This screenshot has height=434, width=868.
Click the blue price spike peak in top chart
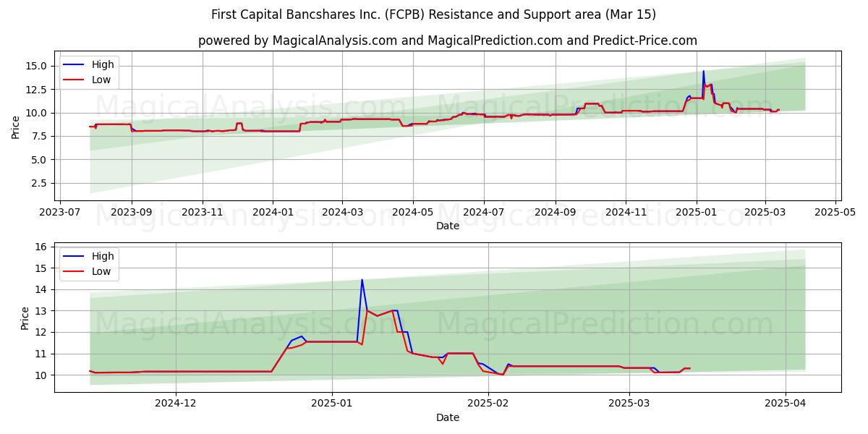coord(703,71)
